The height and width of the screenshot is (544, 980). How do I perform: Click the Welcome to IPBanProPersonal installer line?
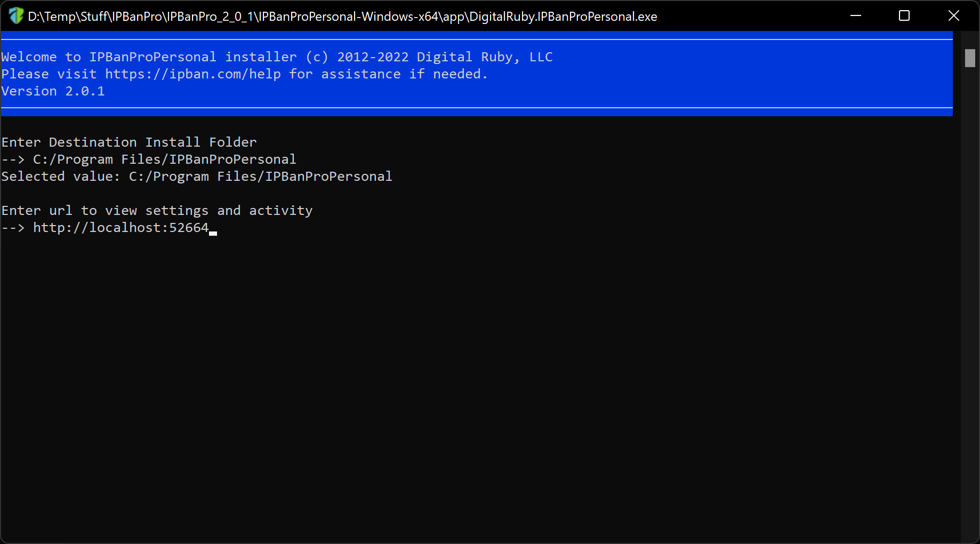[x=277, y=57]
